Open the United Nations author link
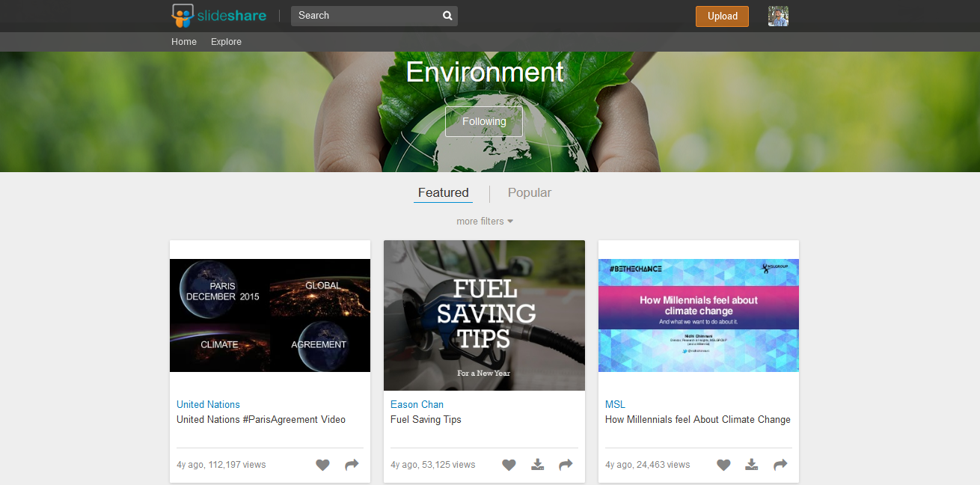Screen dimensions: 980x485 coord(208,404)
